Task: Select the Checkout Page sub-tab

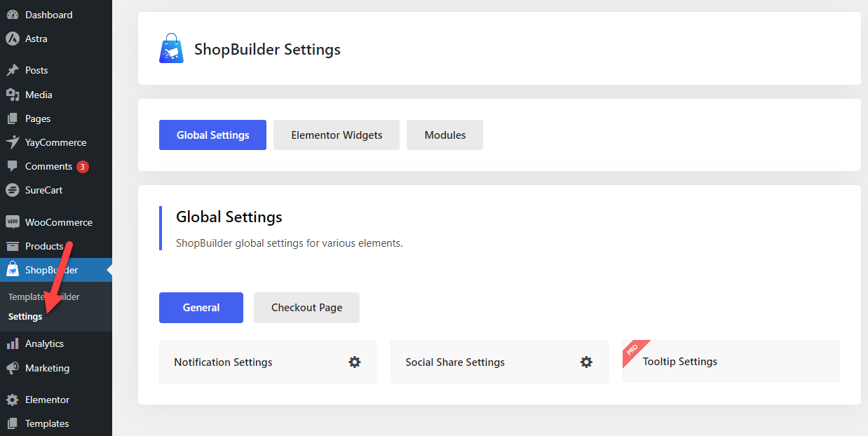Action: (x=307, y=308)
